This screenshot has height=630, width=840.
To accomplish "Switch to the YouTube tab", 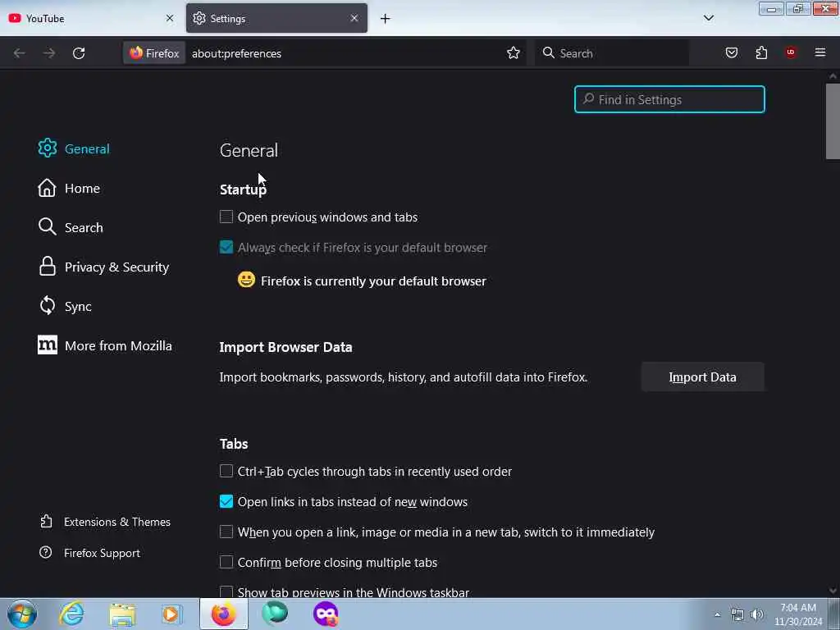I will (92, 18).
